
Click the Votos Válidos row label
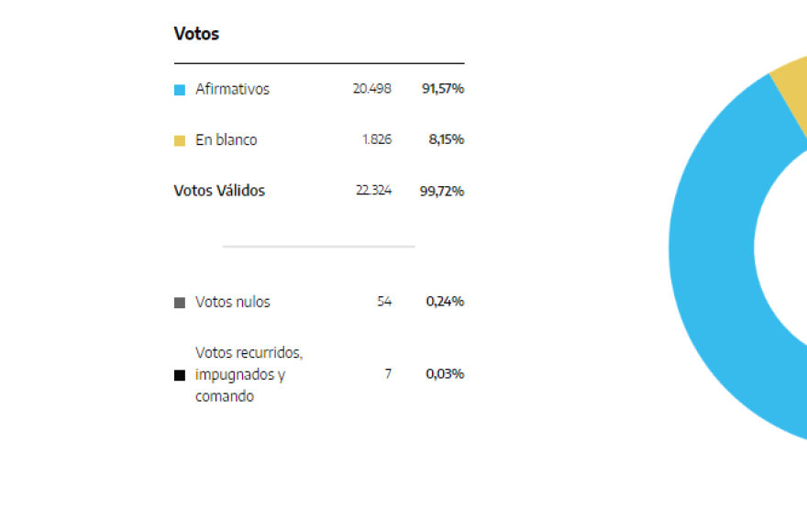click(x=219, y=191)
